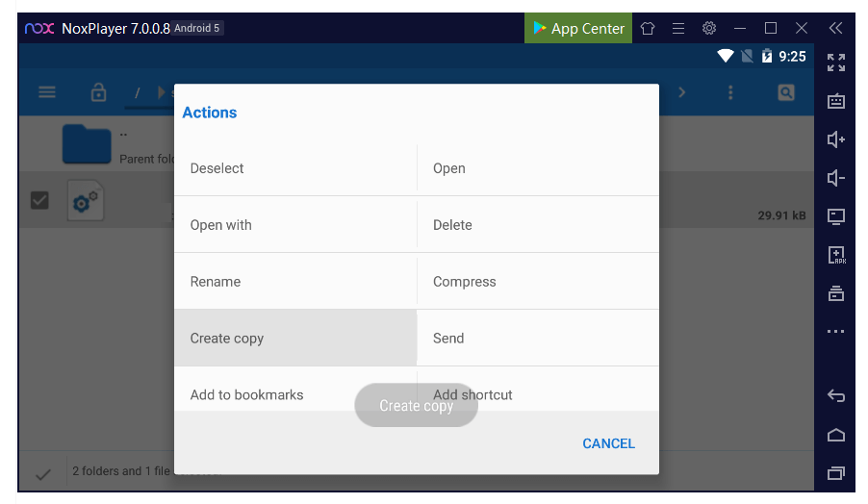Open recent apps button in sidebar
The height and width of the screenshot is (504, 868).
pos(836,473)
